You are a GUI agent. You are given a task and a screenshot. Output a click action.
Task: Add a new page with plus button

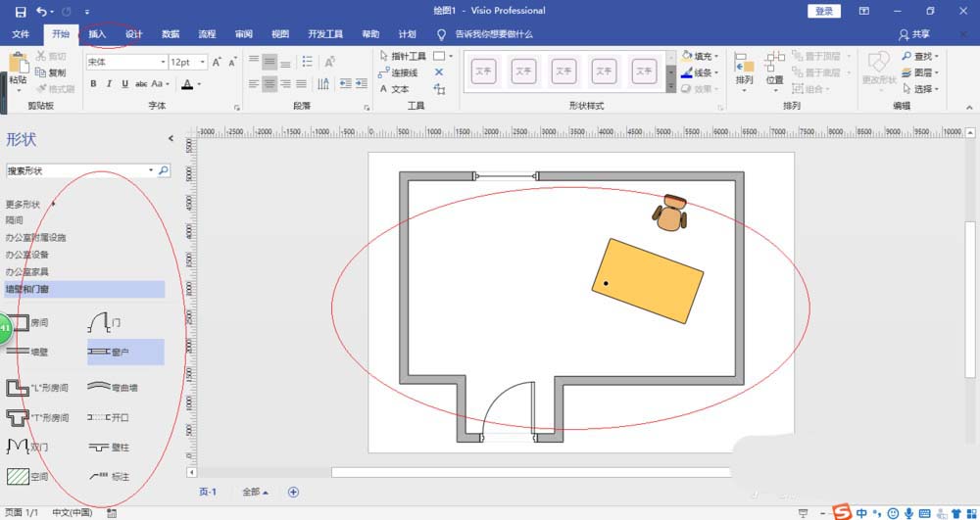[293, 492]
